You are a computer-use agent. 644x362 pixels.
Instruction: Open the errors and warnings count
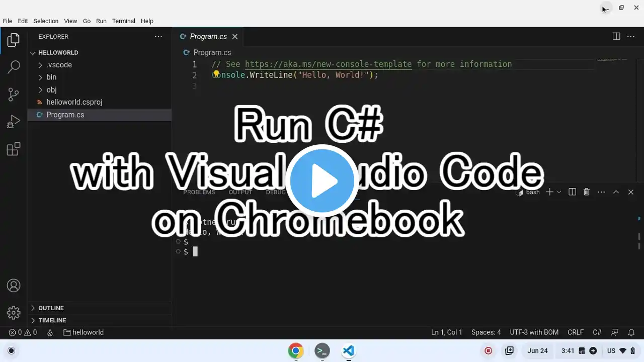(x=23, y=332)
